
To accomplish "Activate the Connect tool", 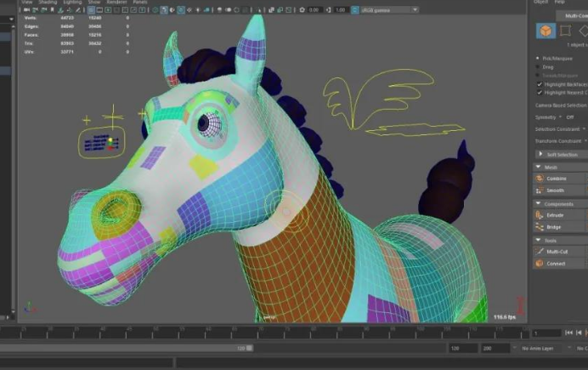I will (x=556, y=264).
